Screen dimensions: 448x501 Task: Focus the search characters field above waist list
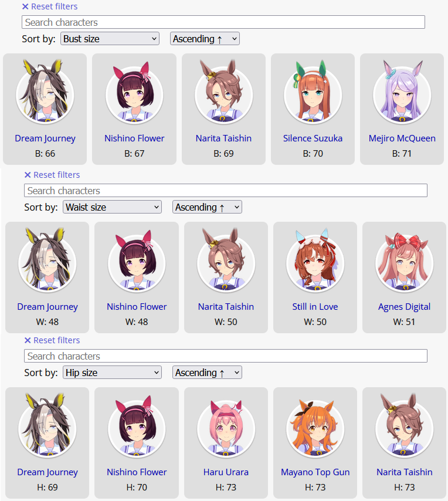(225, 191)
